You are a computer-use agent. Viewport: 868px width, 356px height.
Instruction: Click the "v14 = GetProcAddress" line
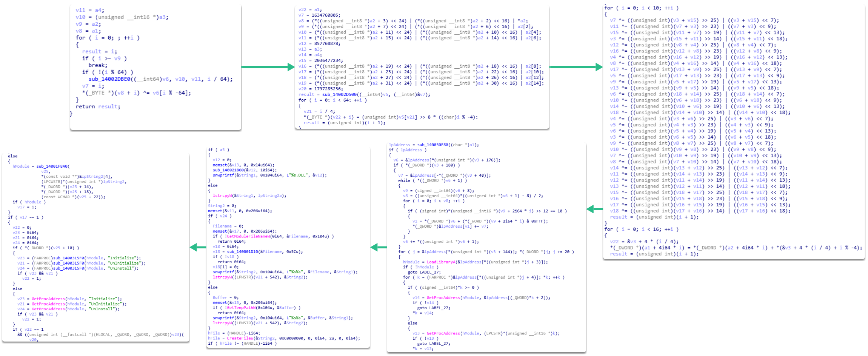pos(481,298)
